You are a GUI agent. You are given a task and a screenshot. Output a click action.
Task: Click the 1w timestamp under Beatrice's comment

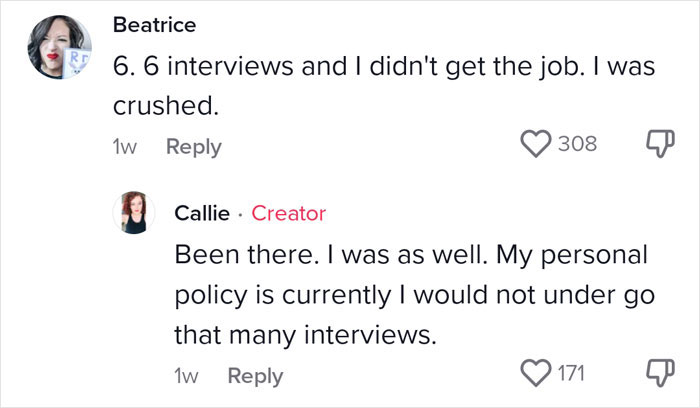pyautogui.click(x=124, y=146)
